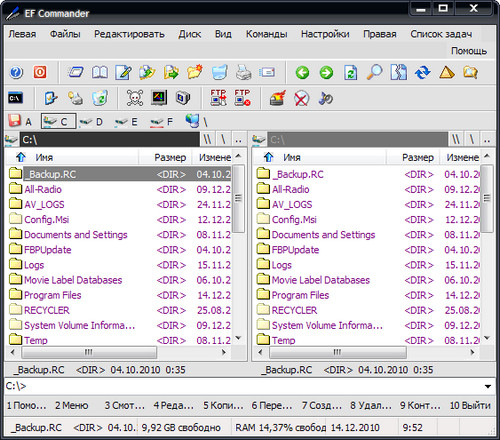
Task: Click the refresh page icon
Action: click(x=351, y=72)
